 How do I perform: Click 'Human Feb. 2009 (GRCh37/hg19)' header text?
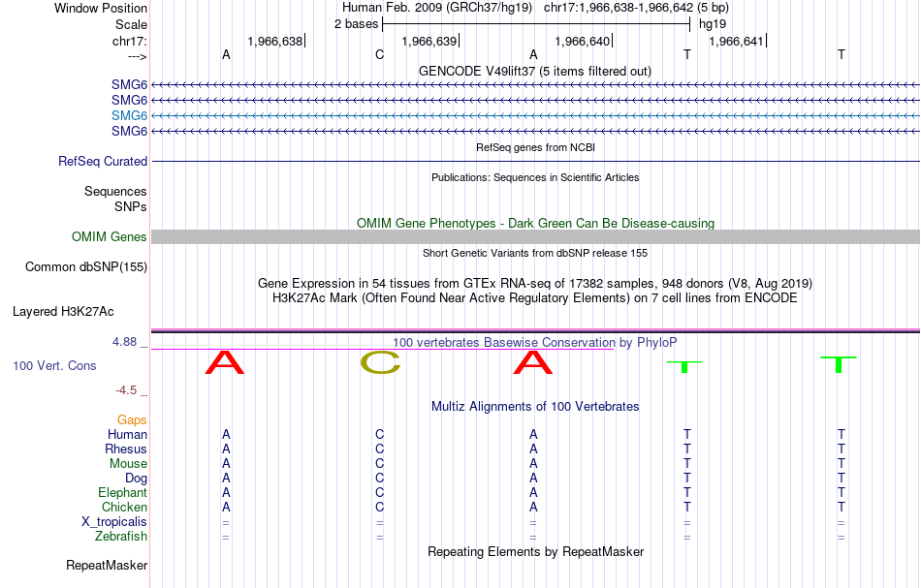click(x=437, y=8)
